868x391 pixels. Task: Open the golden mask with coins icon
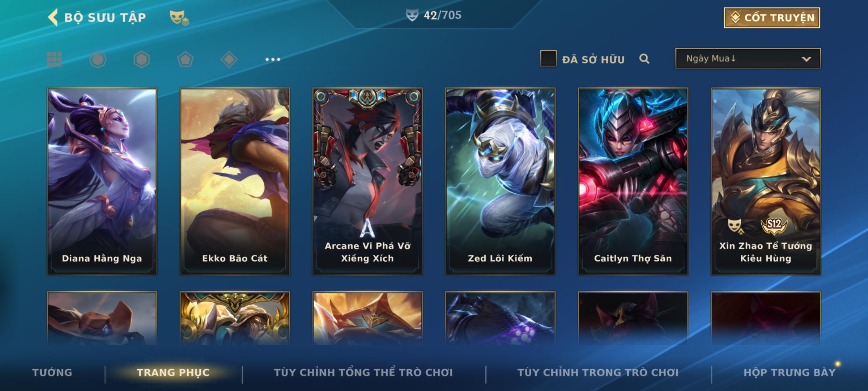point(179,17)
